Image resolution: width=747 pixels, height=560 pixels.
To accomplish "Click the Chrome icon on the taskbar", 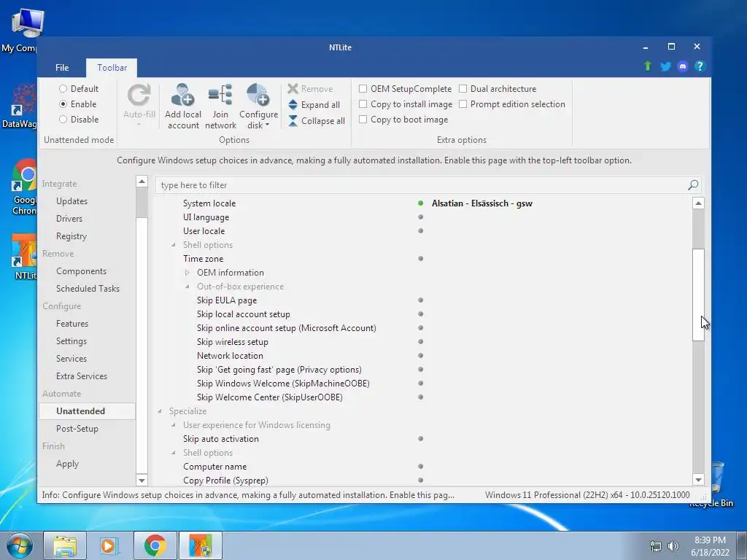I will tap(155, 545).
